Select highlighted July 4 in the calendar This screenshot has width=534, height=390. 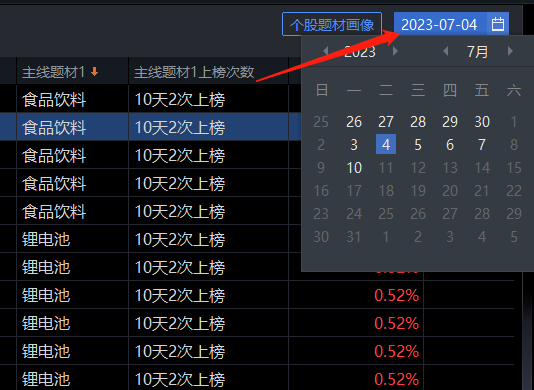pos(386,144)
